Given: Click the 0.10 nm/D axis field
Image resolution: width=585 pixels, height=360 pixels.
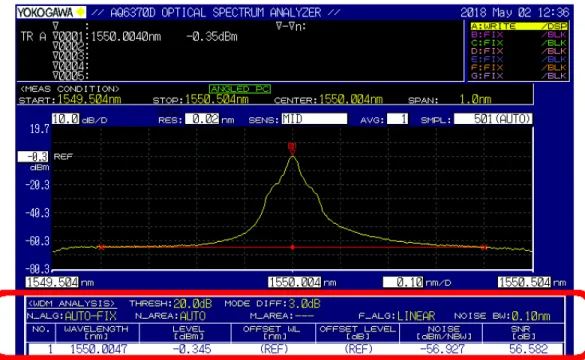Looking at the screenshot, I should (x=403, y=282).
